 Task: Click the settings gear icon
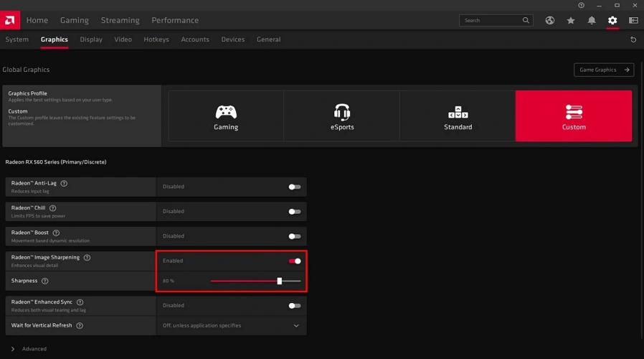(x=612, y=21)
